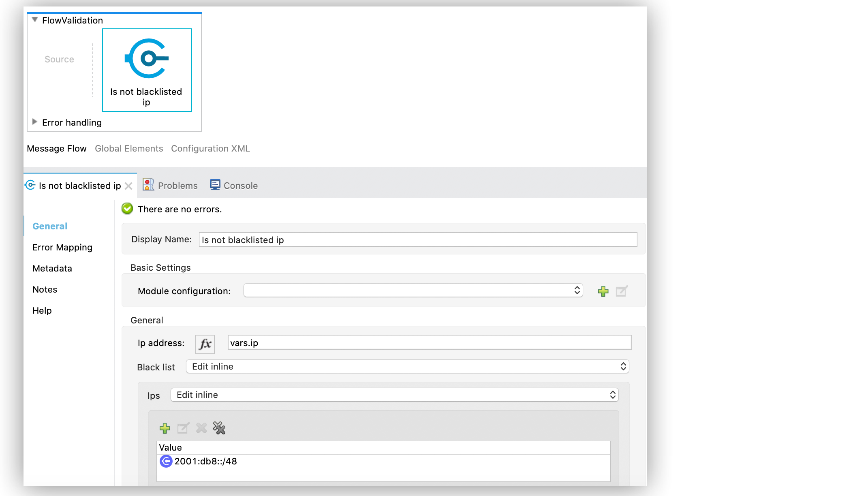Select the General properties section
This screenshot has height=496, width=868.
click(50, 226)
